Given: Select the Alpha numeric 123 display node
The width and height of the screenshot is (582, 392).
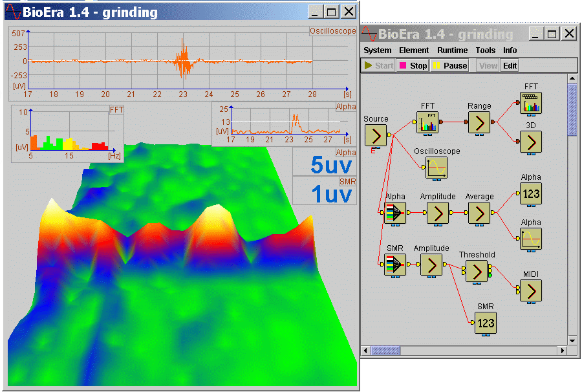Looking at the screenshot, I should (531, 193).
